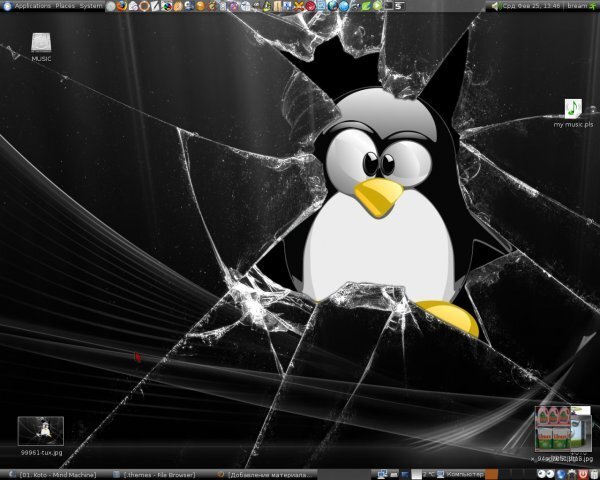Launch Firefox from the top panel
The height and width of the screenshot is (480, 600).
[122, 6]
